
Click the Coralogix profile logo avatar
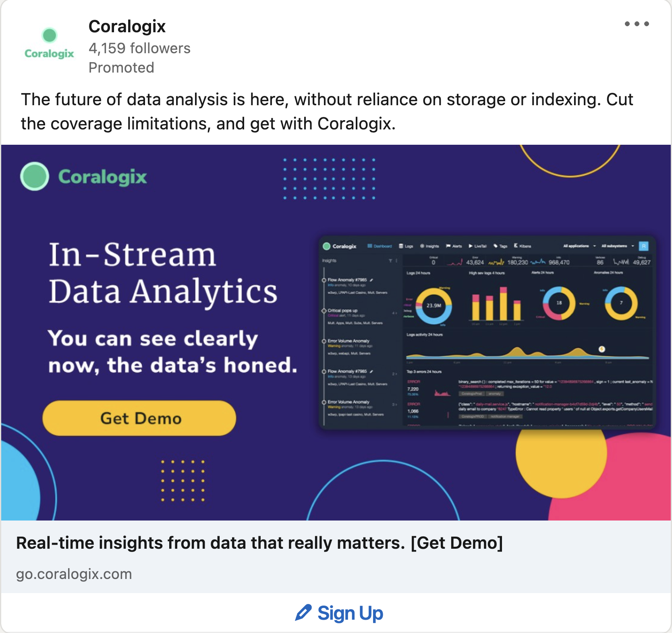coord(49,44)
